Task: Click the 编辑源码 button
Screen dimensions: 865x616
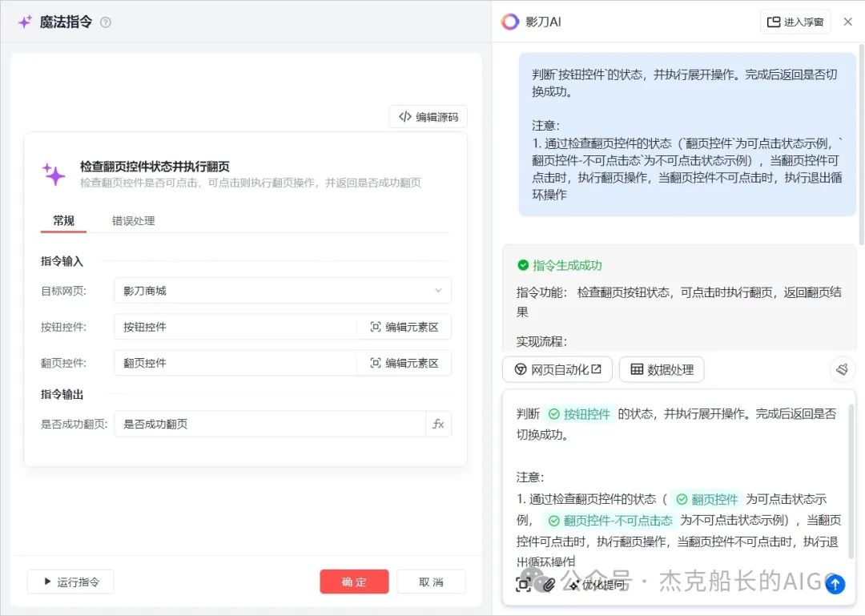Action: 428,116
